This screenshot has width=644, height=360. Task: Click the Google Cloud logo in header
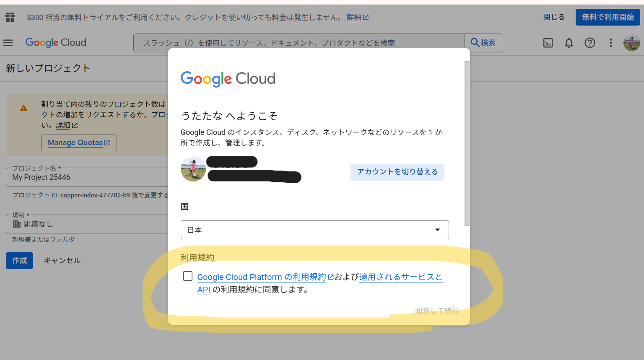[x=56, y=43]
